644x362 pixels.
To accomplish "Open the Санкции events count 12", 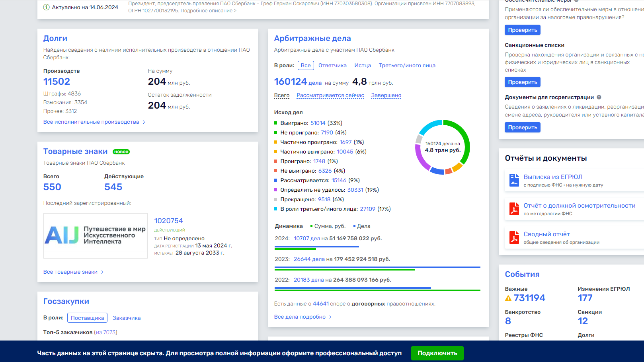I will tap(583, 321).
